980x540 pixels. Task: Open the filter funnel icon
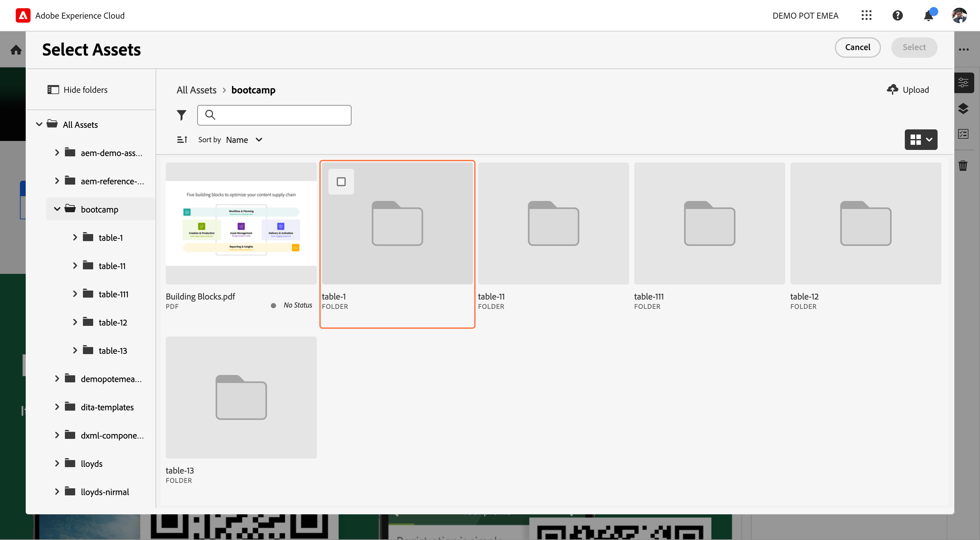[x=182, y=115]
